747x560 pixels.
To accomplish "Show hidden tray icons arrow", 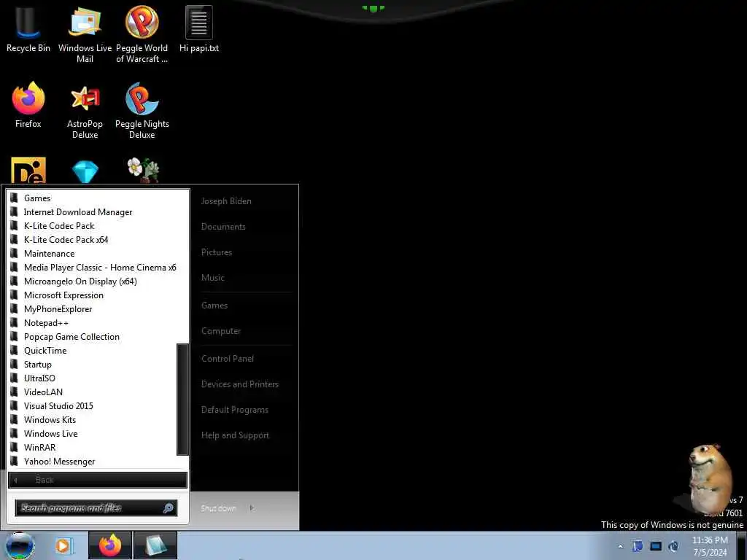I will (620, 546).
